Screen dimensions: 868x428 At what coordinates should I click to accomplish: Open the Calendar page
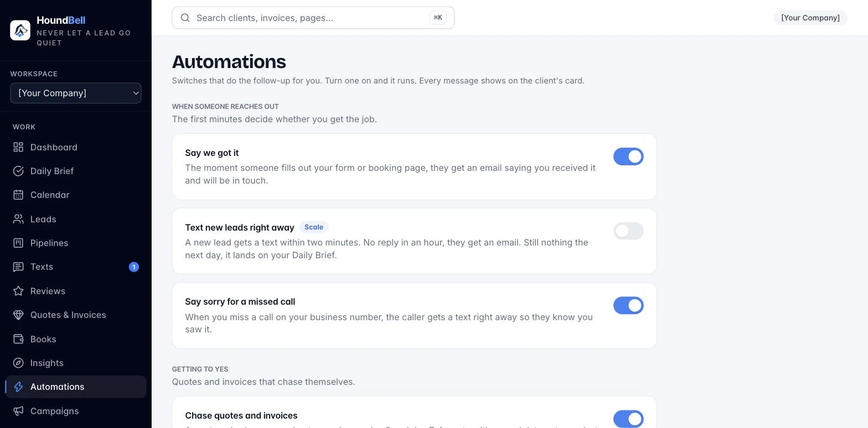(76, 195)
